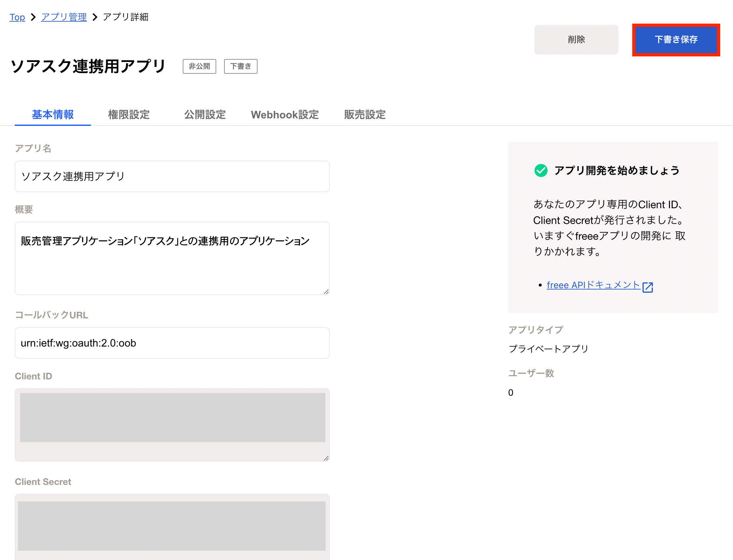Open the 公開設定 tab

[x=205, y=115]
